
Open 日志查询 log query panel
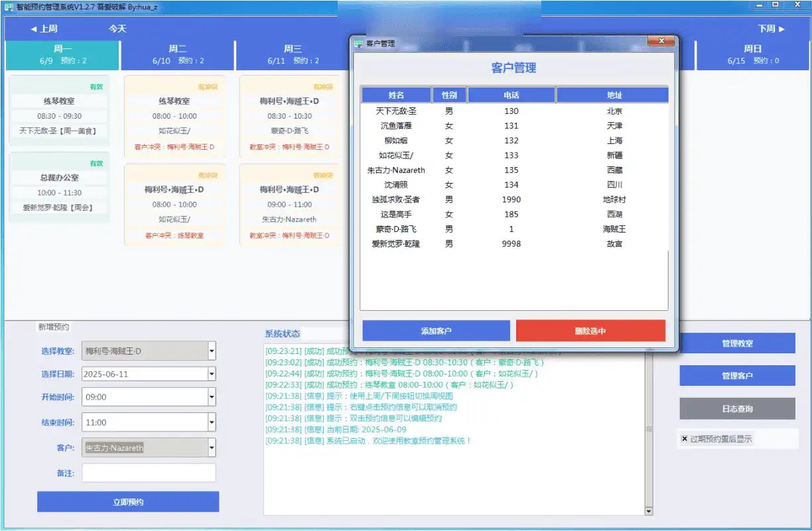pos(736,408)
